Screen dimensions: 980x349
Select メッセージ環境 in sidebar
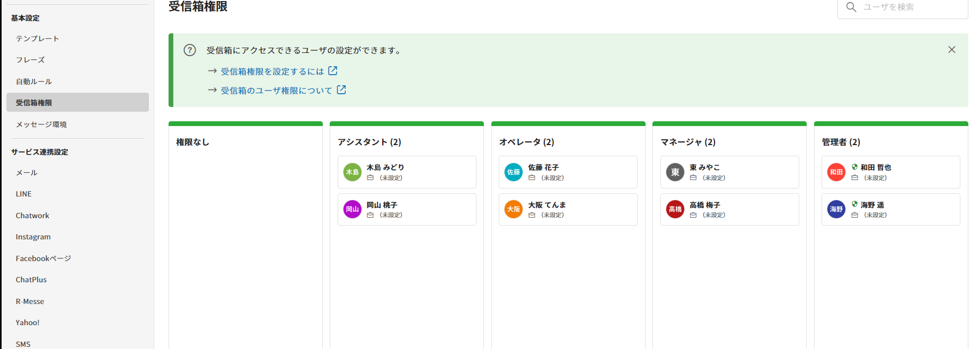point(41,124)
